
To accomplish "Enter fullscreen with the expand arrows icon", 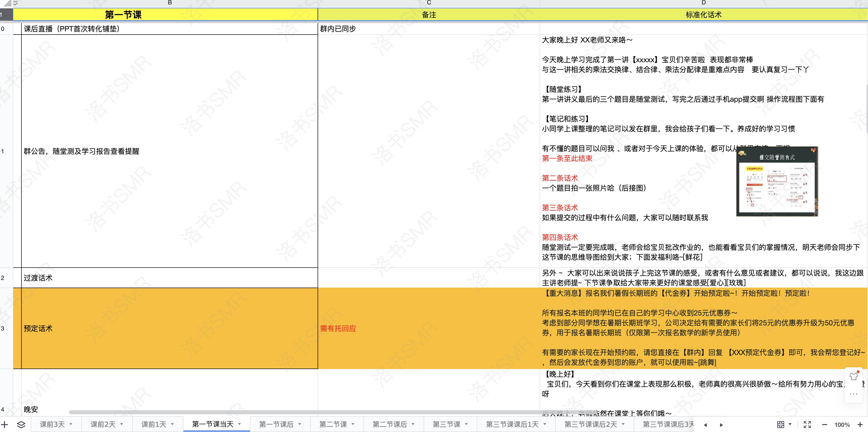I will 807,424.
